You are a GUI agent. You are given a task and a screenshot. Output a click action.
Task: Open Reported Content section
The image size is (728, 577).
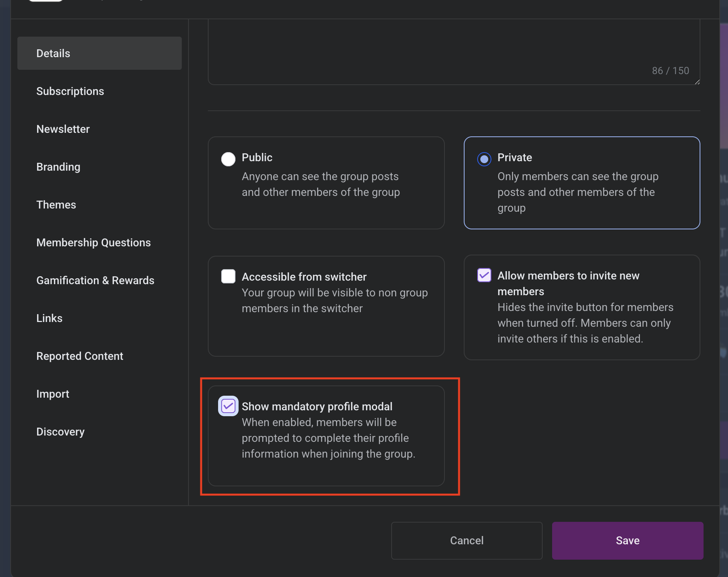pos(80,356)
